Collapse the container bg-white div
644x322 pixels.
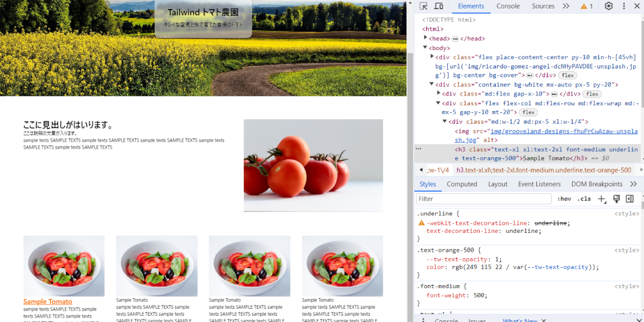pyautogui.click(x=432, y=85)
